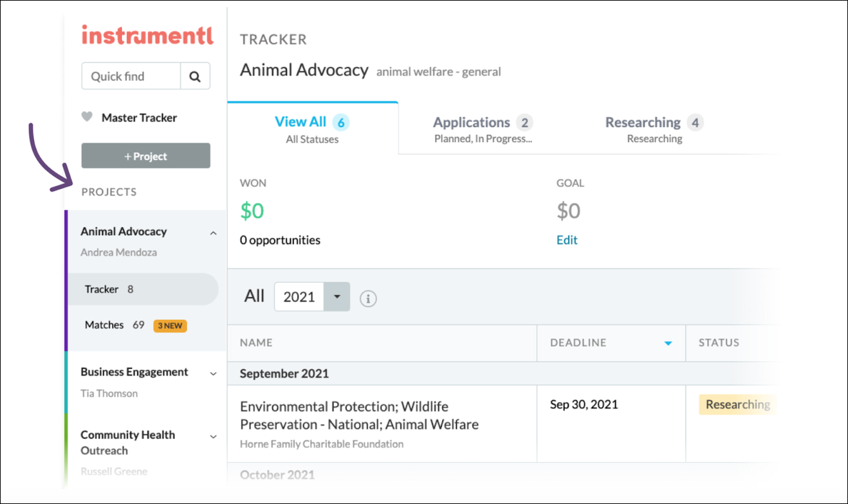The height and width of the screenshot is (504, 848).
Task: Click the Deadline sort caret
Action: tap(667, 343)
